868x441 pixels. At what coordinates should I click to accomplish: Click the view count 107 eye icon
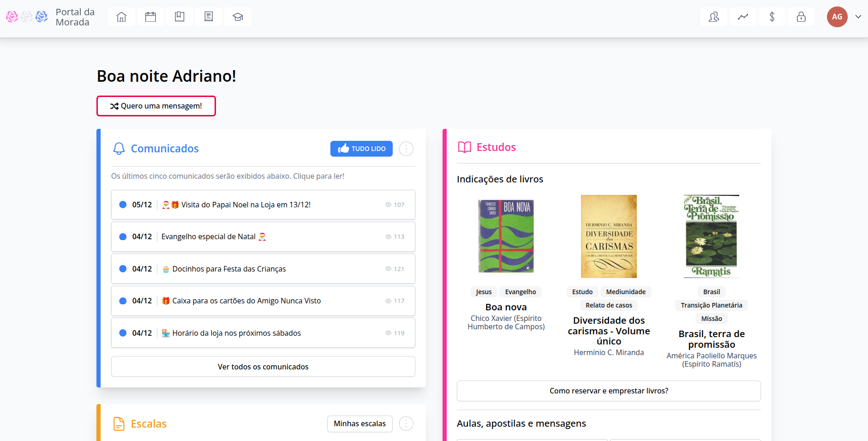coord(389,205)
